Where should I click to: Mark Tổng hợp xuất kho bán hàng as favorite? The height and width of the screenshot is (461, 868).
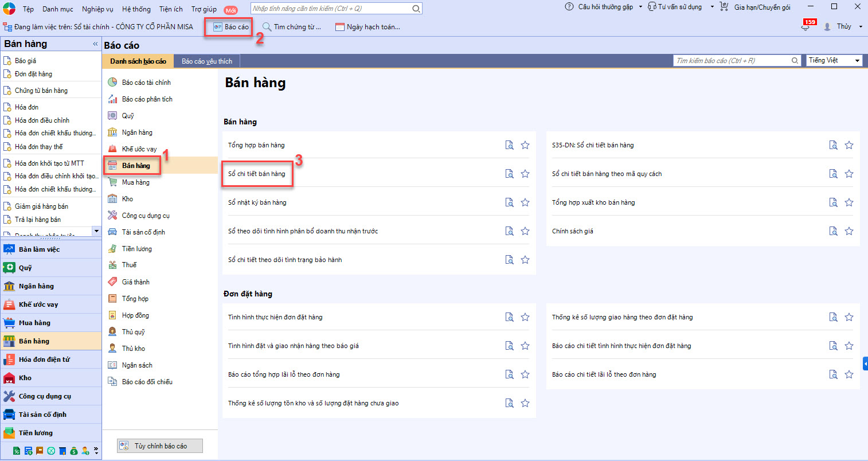tap(849, 202)
